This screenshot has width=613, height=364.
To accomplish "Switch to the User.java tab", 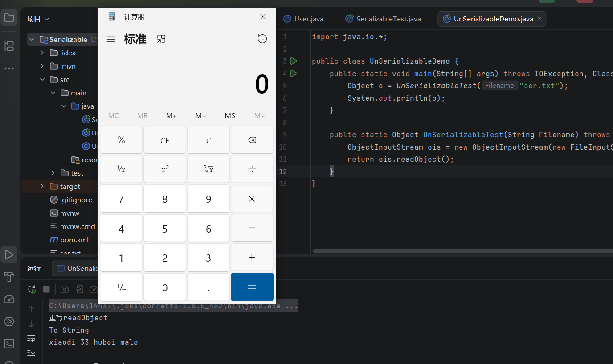I will pos(304,19).
